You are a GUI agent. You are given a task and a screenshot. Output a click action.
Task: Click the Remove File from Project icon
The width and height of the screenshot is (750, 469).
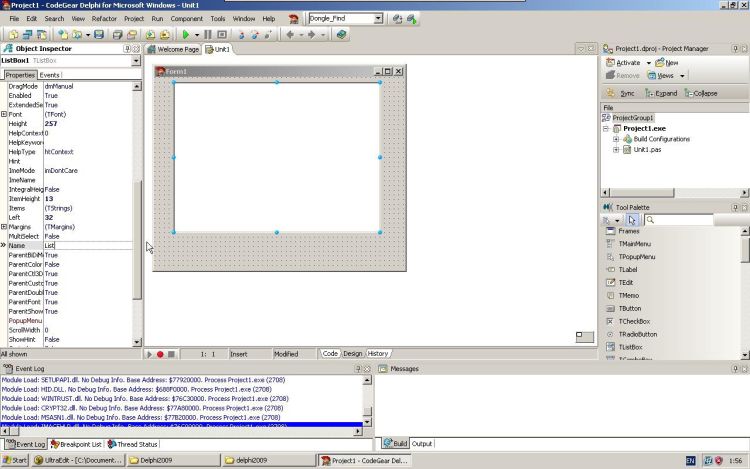coord(165,34)
